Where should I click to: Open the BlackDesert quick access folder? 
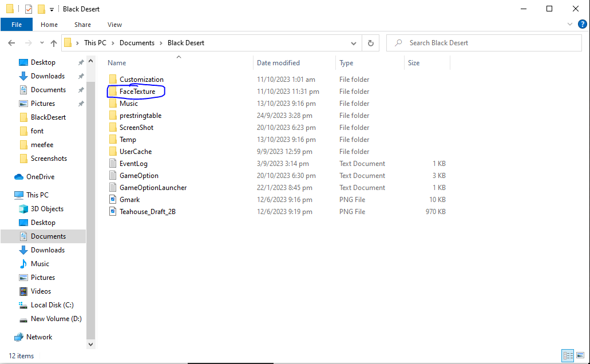pyautogui.click(x=42, y=117)
